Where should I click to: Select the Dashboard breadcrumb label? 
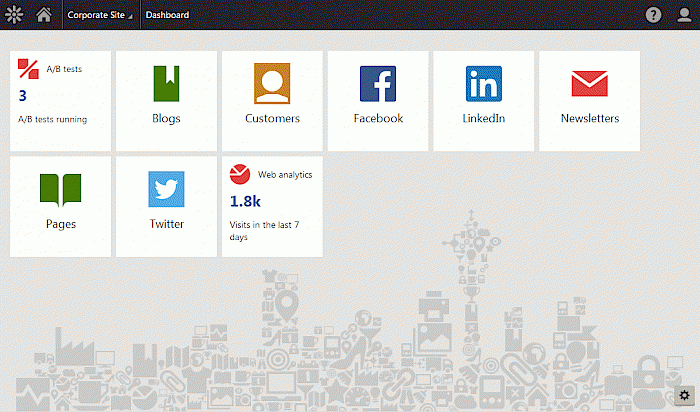coord(167,15)
